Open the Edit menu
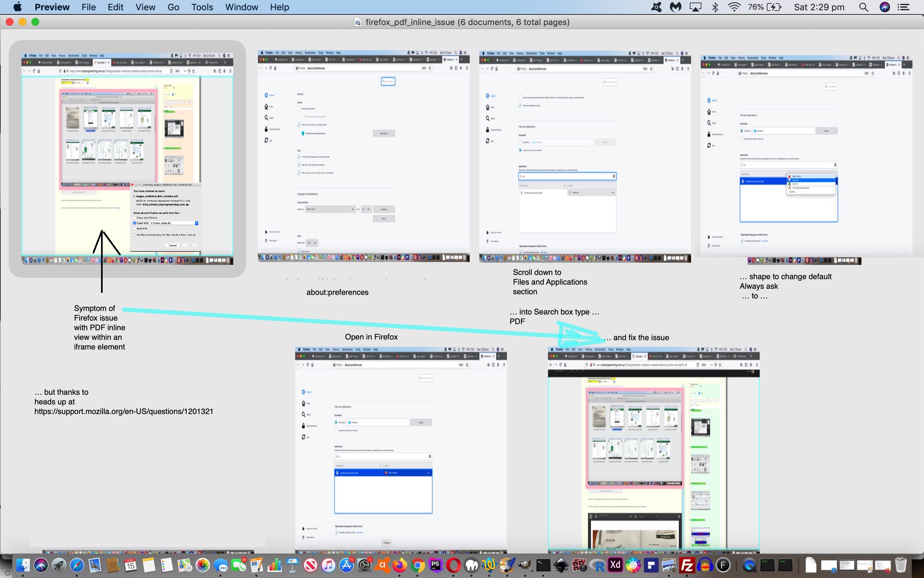This screenshot has width=924, height=578. [115, 7]
